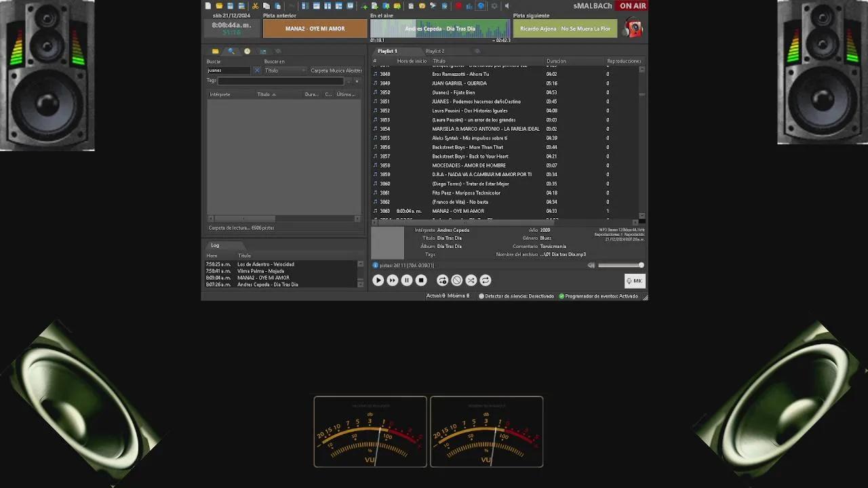Select track 3861 Fito Paez - Mariposa Tecknicolor
Image resolution: width=868 pixels, height=488 pixels.
coord(505,192)
